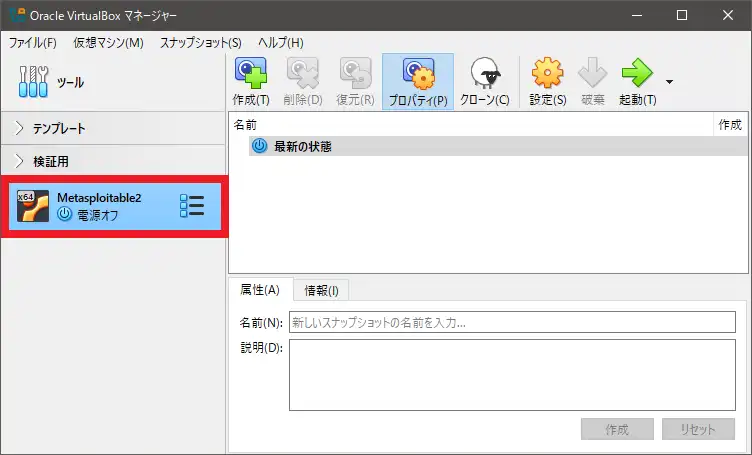
Task: Expand the テンプレート group
Action: point(22,129)
